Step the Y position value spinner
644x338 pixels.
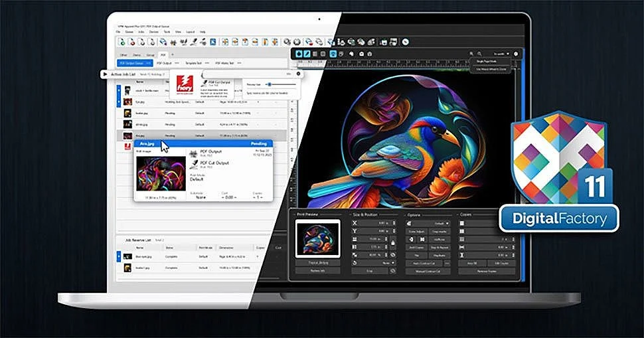click(394, 231)
